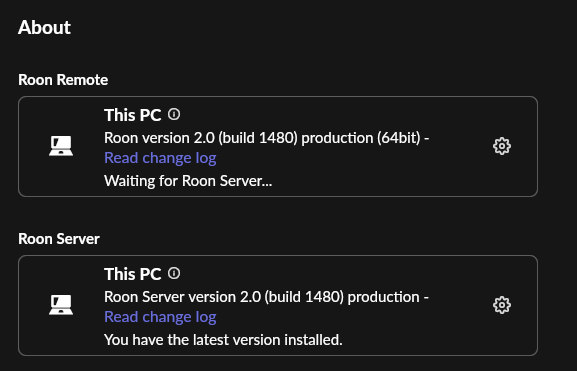The width and height of the screenshot is (577, 371).
Task: Click '(build 1480)' in Roon Server version line
Action: (304, 297)
